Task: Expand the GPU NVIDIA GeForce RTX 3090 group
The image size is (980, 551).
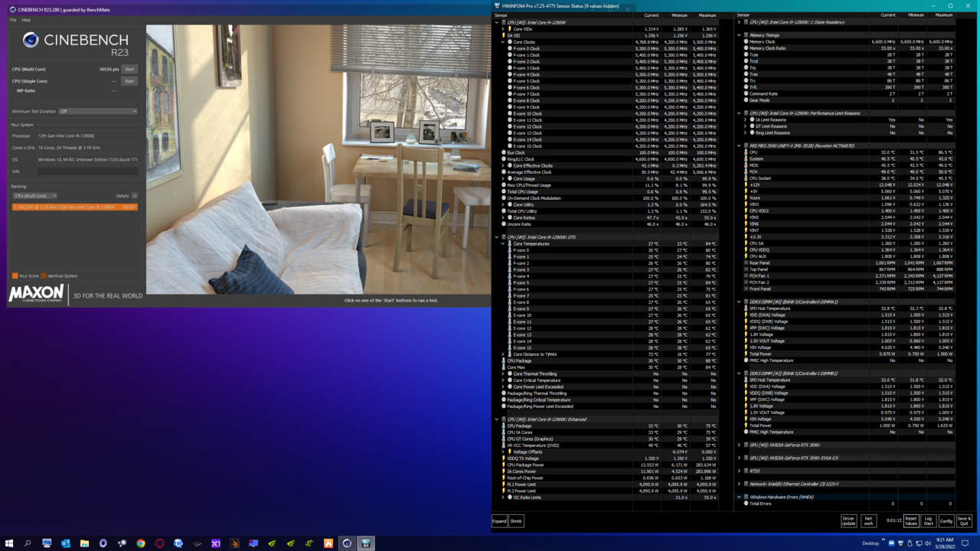Action: coord(740,445)
